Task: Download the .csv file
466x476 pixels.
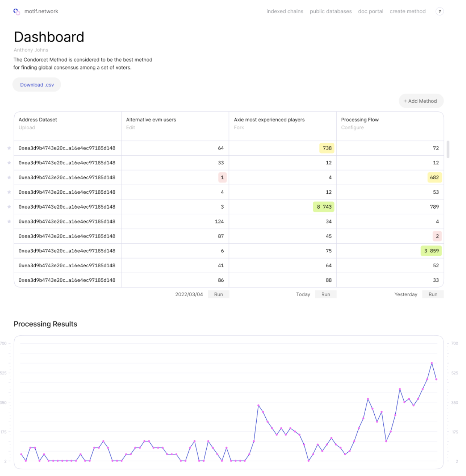Action: 37,85
